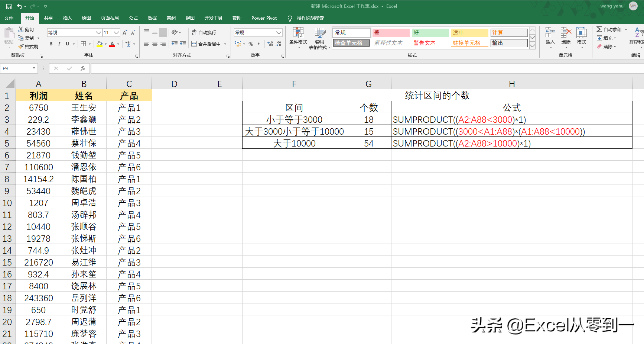Open the font name dropdown (等线)
Viewport: 644px width, 344px height.
(x=98, y=33)
